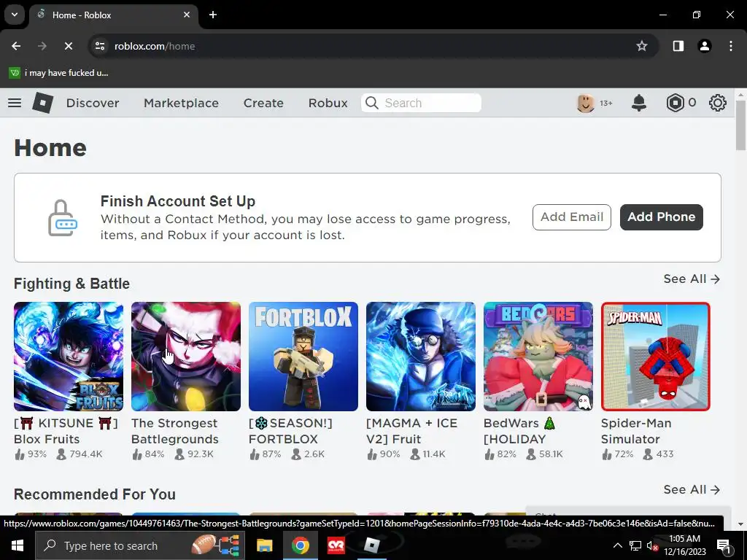Open the BedWars game thumbnail
This screenshot has height=560, width=747.
coord(538,357)
